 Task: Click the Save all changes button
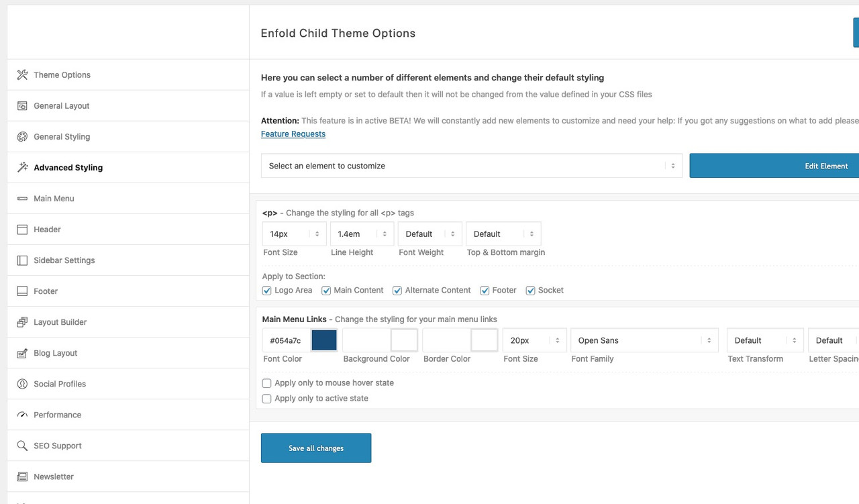[x=316, y=448]
